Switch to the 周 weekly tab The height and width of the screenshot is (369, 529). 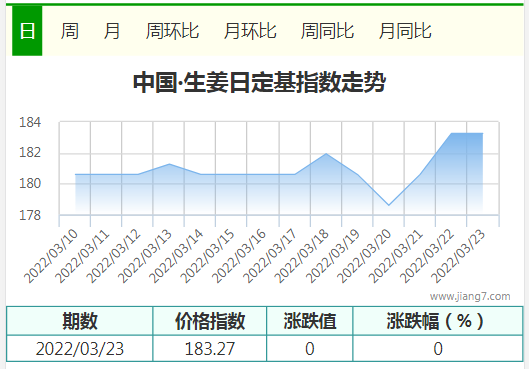click(x=70, y=31)
